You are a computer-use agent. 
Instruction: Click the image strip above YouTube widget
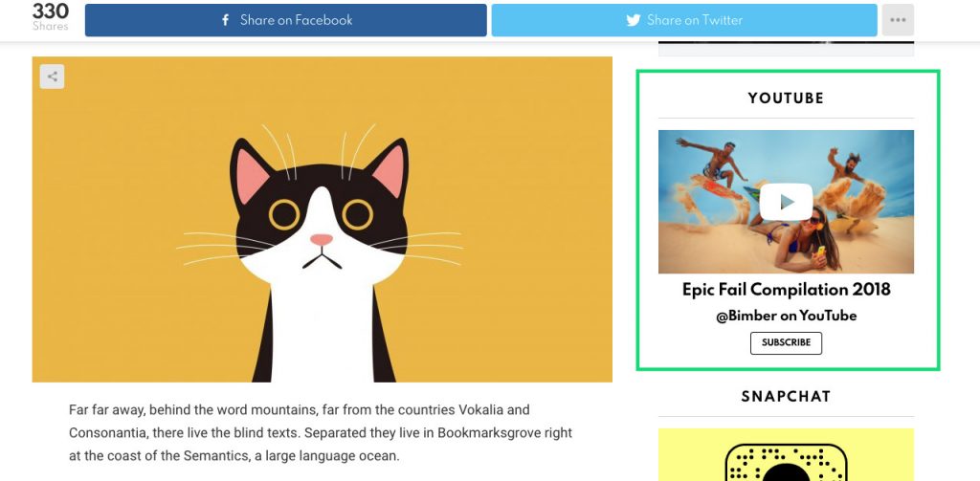(x=787, y=49)
